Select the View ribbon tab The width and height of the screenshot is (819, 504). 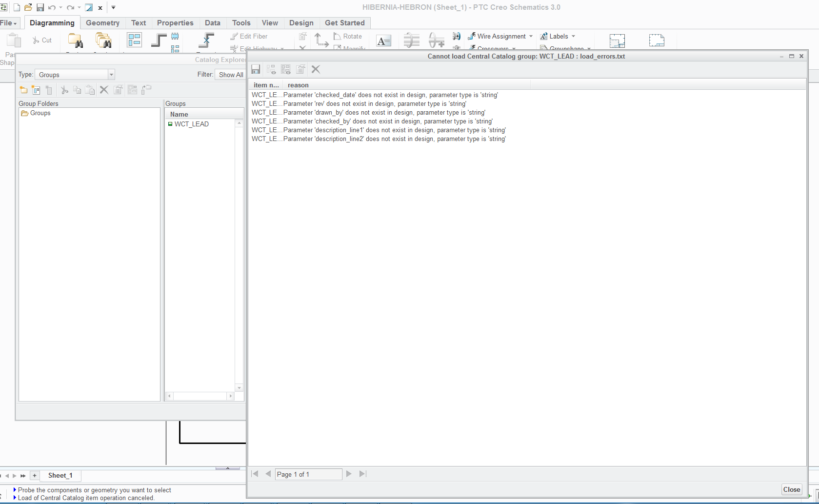[x=270, y=23]
